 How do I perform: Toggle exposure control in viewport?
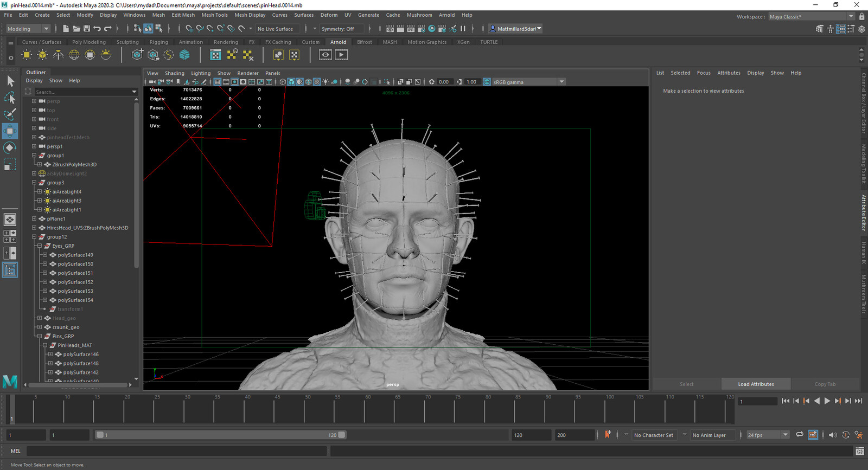coord(432,82)
